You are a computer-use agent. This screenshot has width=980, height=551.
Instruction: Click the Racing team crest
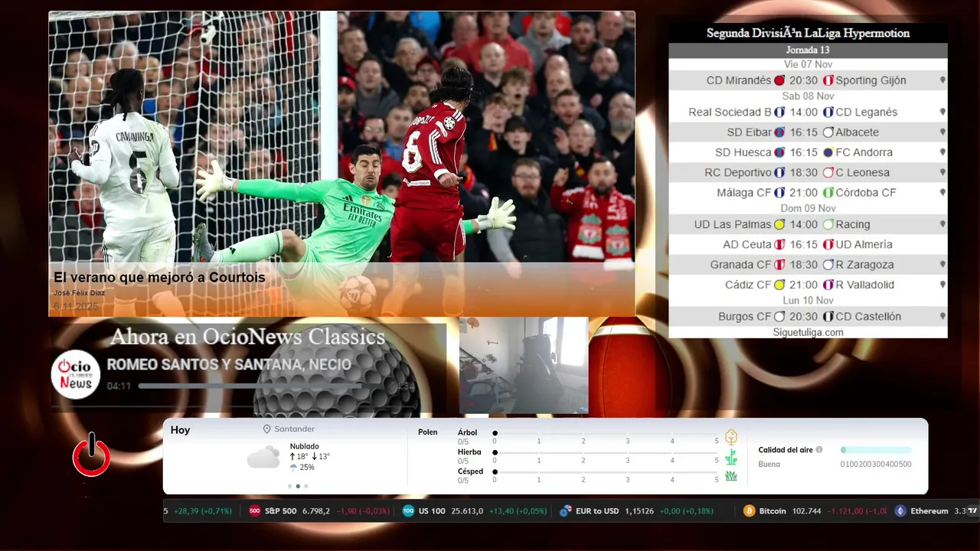point(828,225)
